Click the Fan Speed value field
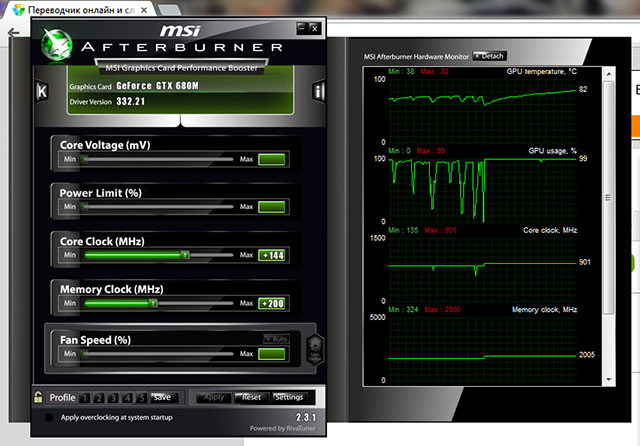640x446 pixels. [x=272, y=354]
